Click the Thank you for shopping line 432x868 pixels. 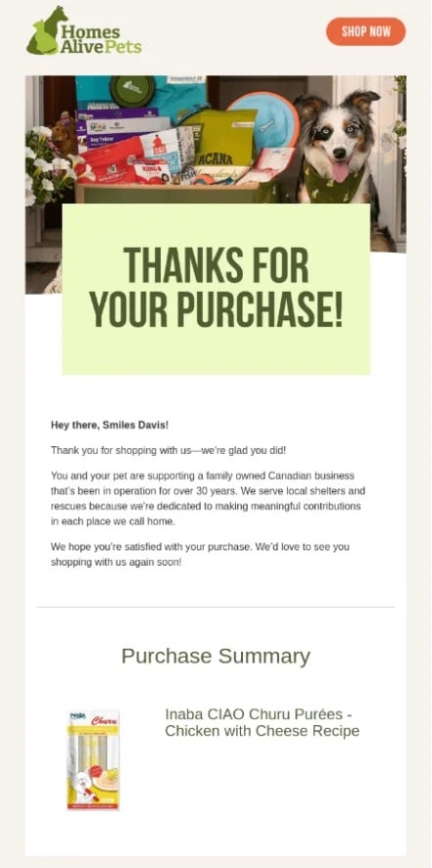coord(168,450)
